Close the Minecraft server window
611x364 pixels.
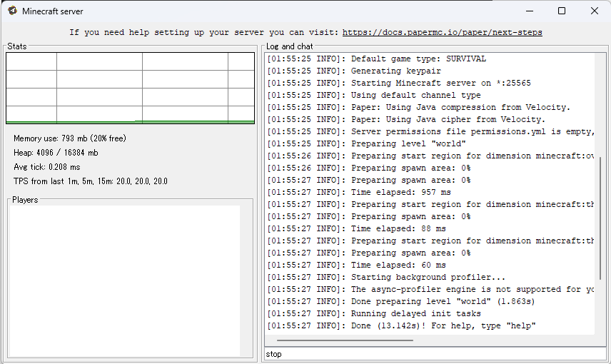click(595, 11)
